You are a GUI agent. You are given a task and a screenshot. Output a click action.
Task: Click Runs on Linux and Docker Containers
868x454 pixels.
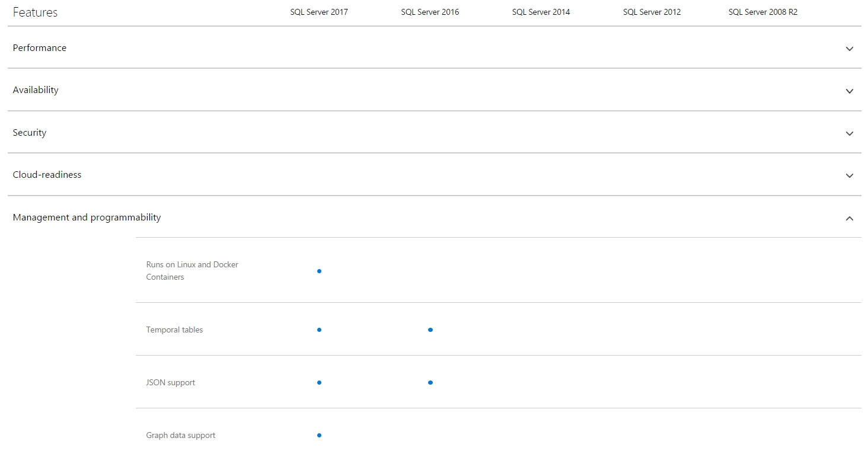[192, 271]
